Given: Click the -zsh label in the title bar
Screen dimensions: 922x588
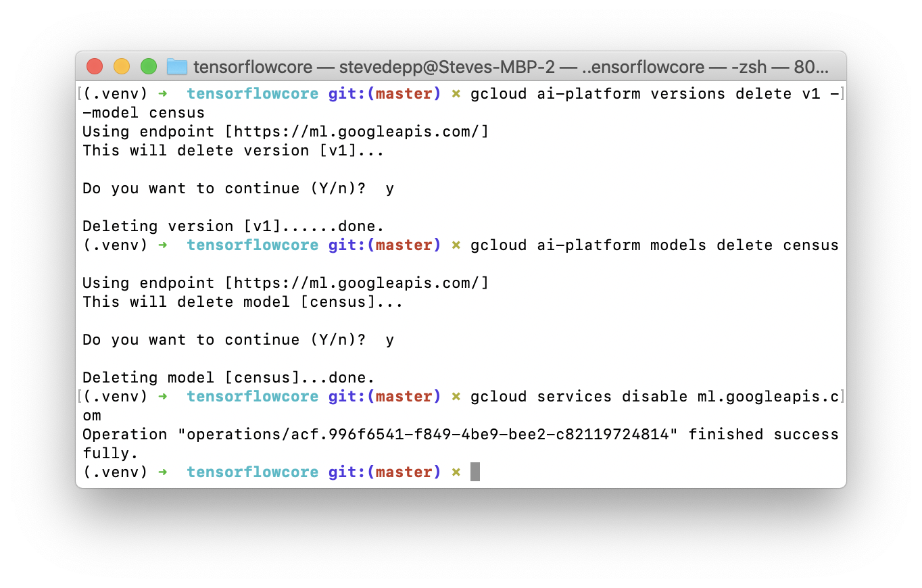Looking at the screenshot, I should (749, 67).
